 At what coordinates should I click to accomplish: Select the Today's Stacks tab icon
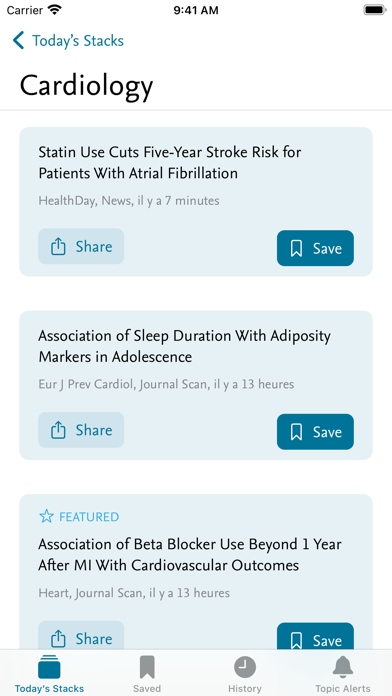point(49,667)
